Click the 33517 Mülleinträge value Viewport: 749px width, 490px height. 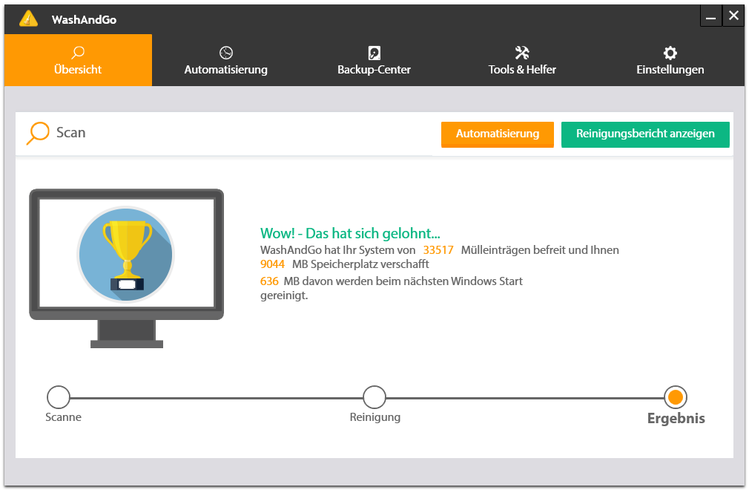(x=438, y=250)
